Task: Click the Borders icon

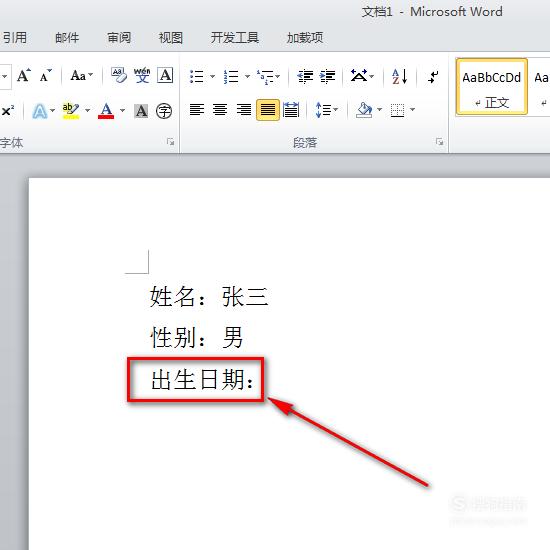Action: [397, 110]
